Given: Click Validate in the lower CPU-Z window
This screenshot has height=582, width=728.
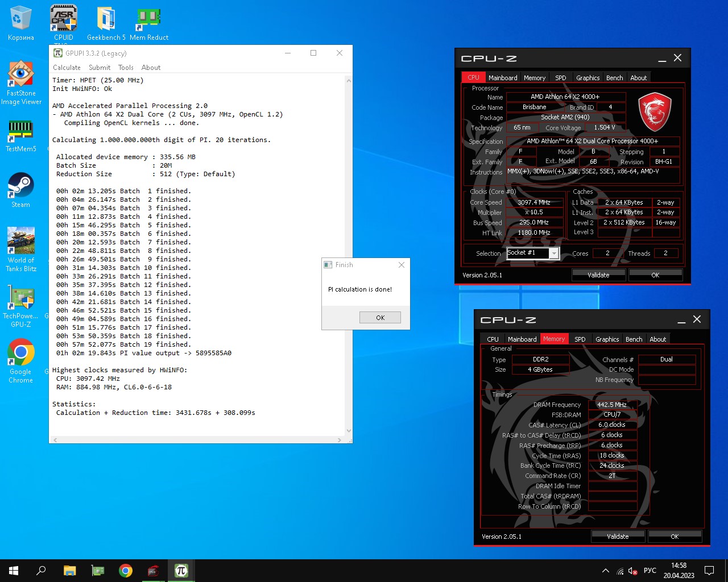Looking at the screenshot, I should tap(618, 536).
